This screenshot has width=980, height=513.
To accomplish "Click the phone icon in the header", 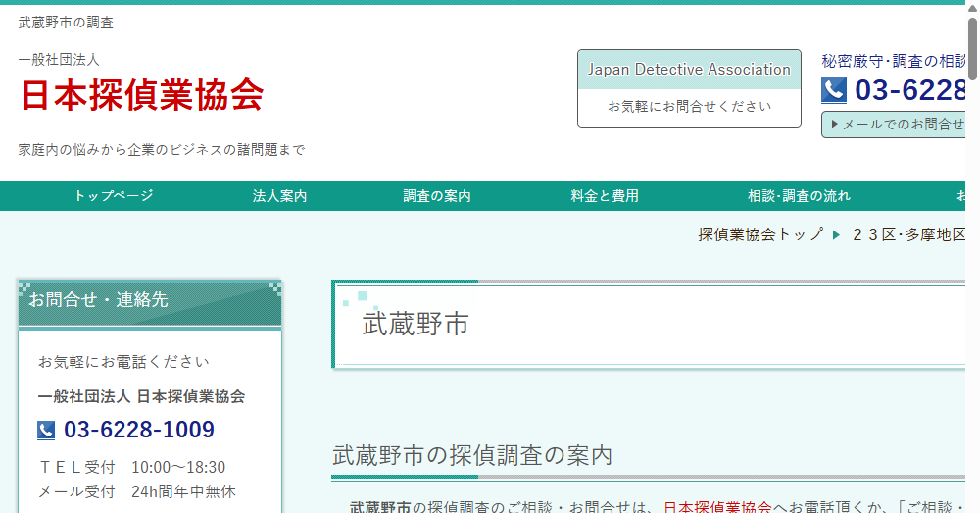I will (834, 90).
